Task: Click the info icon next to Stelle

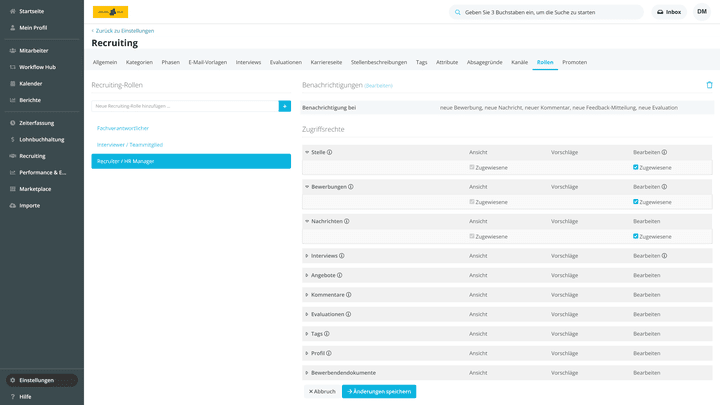Action: 330,153
